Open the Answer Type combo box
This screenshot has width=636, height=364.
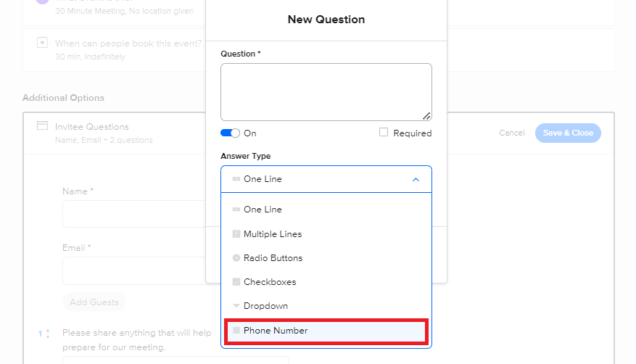point(326,179)
